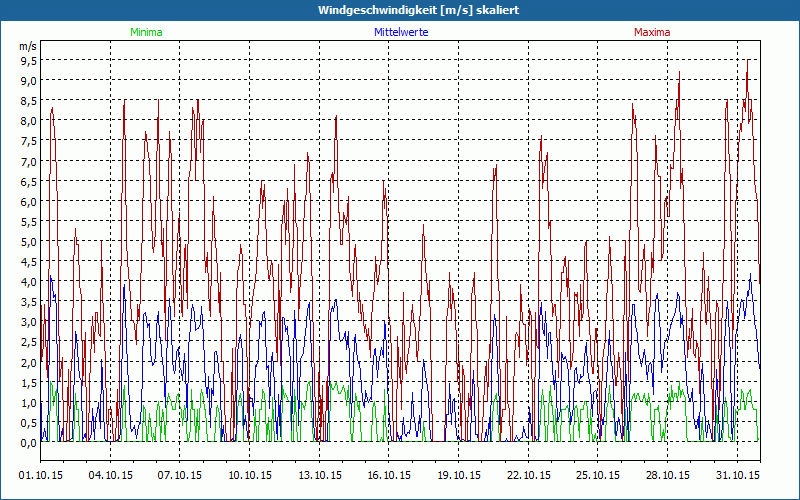Click the chart title 'Windgeschwindigkeit [m/s] skaliert'
The image size is (800, 500).
pos(418,10)
